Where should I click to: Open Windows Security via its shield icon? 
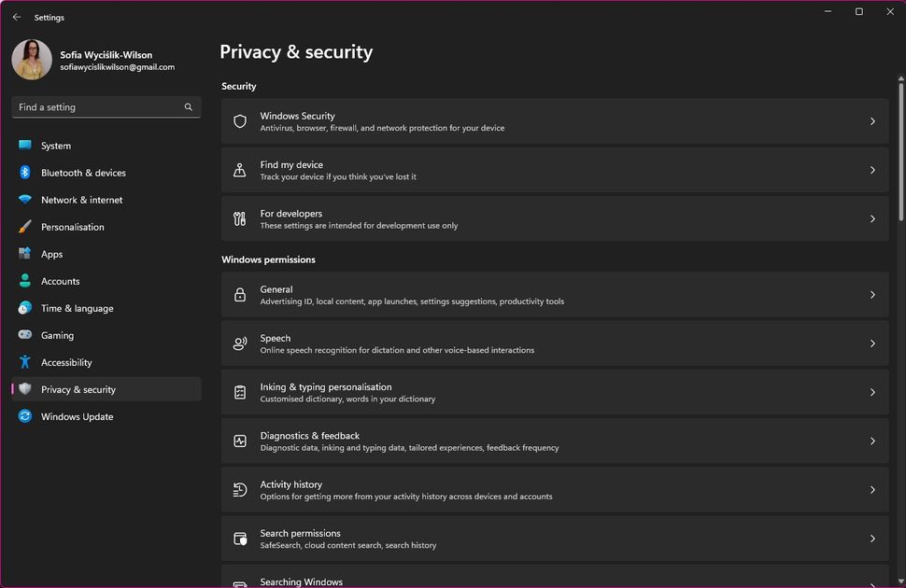pos(241,120)
